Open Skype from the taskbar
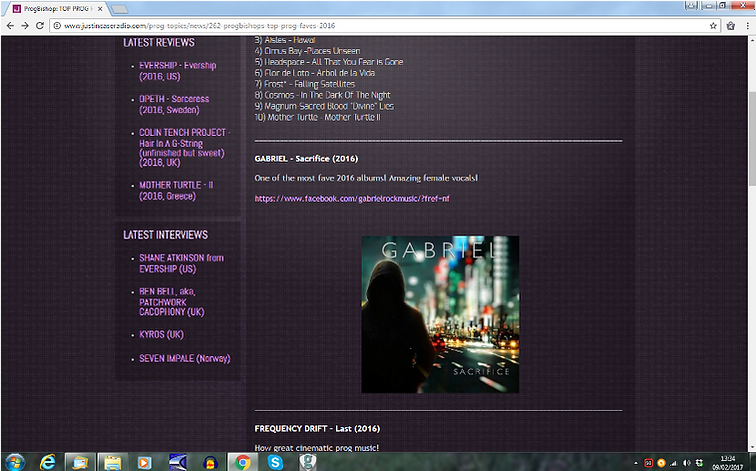 pyautogui.click(x=275, y=462)
